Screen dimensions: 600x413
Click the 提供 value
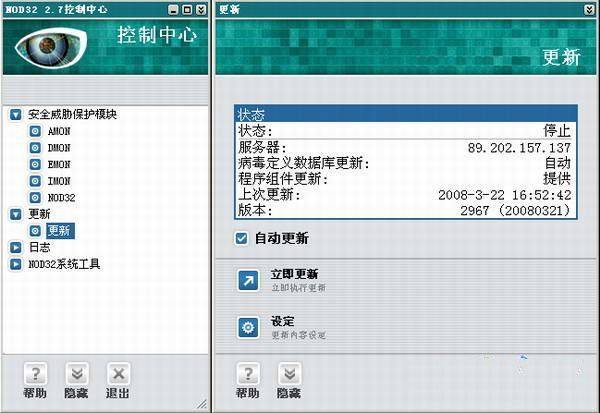[557, 179]
